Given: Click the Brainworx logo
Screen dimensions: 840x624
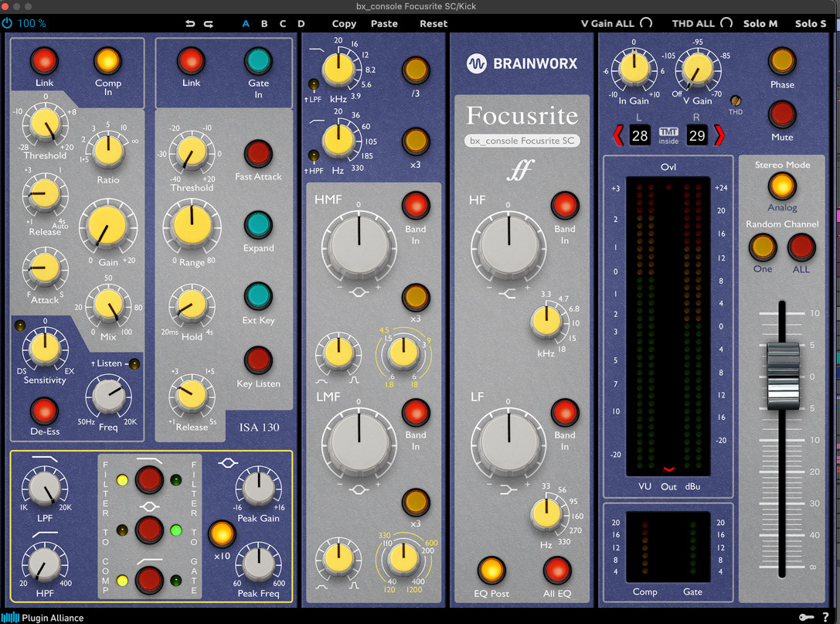Looking at the screenshot, I should (522, 63).
